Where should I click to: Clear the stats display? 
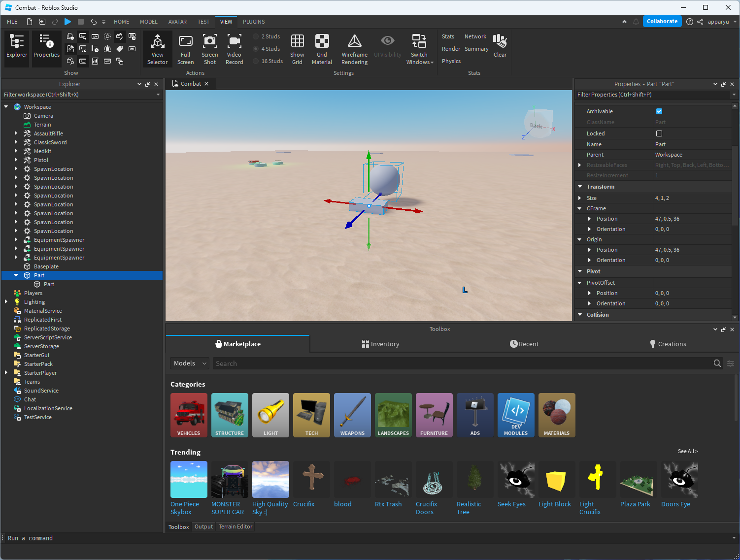point(500,46)
